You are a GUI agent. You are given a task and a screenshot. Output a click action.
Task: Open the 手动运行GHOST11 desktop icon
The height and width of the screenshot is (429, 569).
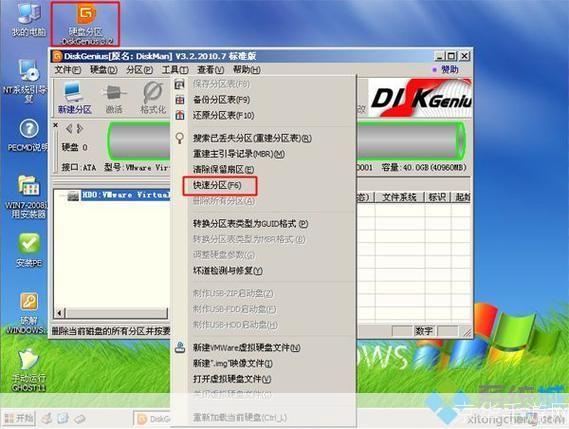tap(28, 370)
